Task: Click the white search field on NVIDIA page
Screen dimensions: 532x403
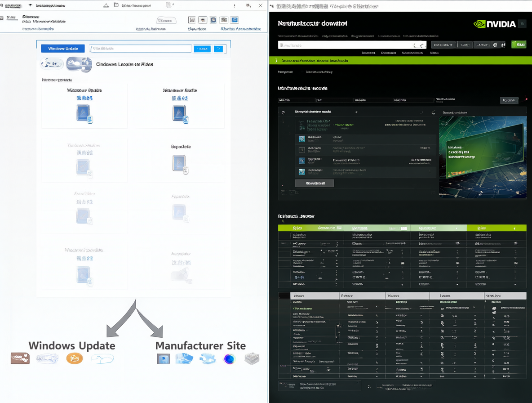Action: [x=352, y=45]
